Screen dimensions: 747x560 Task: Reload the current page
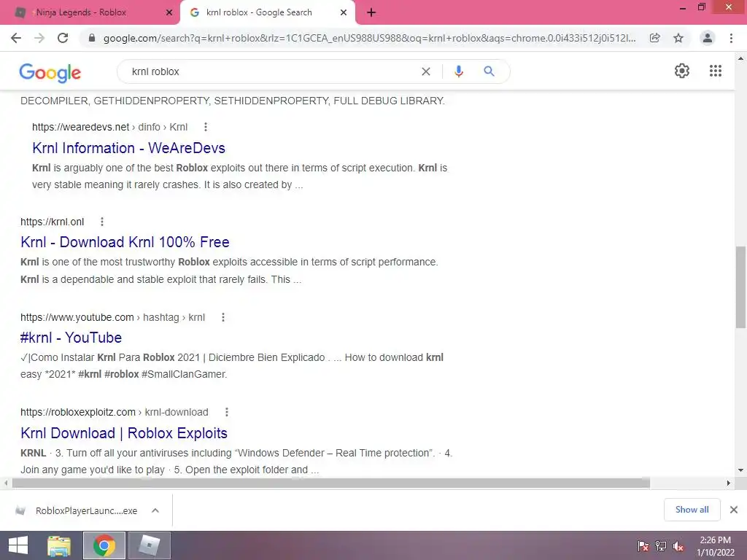click(x=63, y=38)
